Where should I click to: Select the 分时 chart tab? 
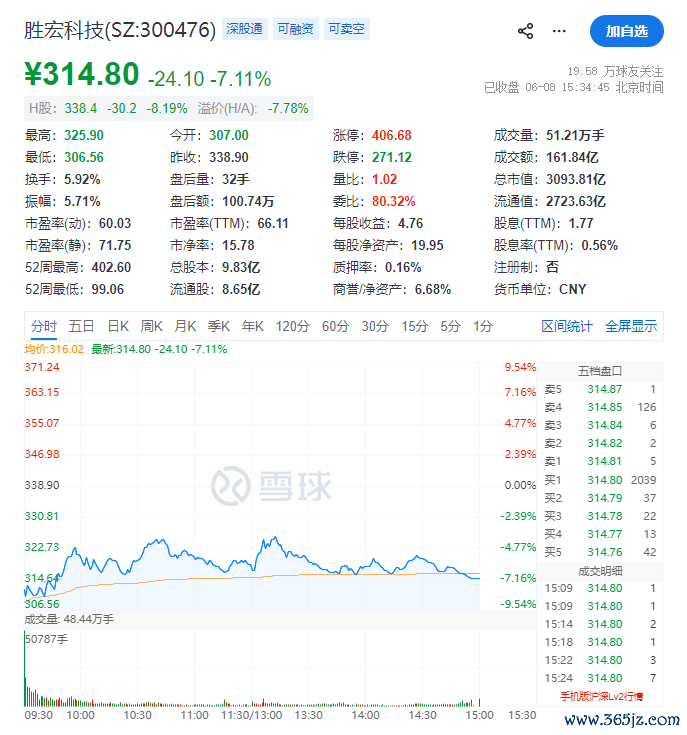coord(44,326)
